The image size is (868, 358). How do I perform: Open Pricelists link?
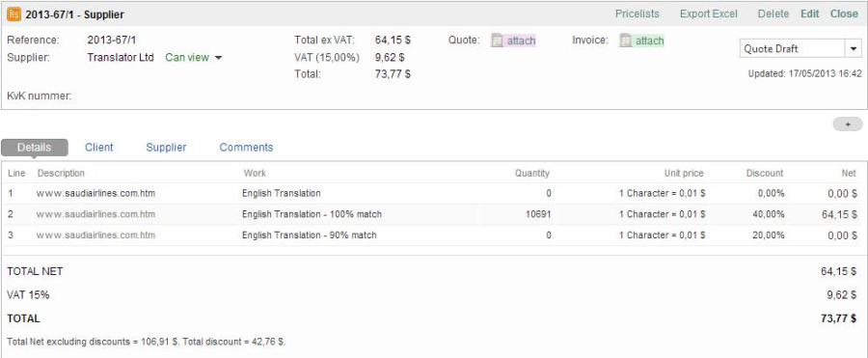click(x=637, y=14)
